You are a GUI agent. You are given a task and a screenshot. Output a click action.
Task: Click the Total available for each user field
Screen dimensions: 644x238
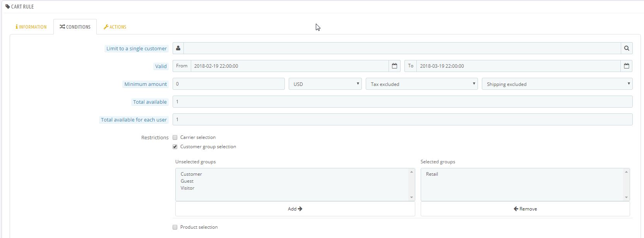coord(402,120)
